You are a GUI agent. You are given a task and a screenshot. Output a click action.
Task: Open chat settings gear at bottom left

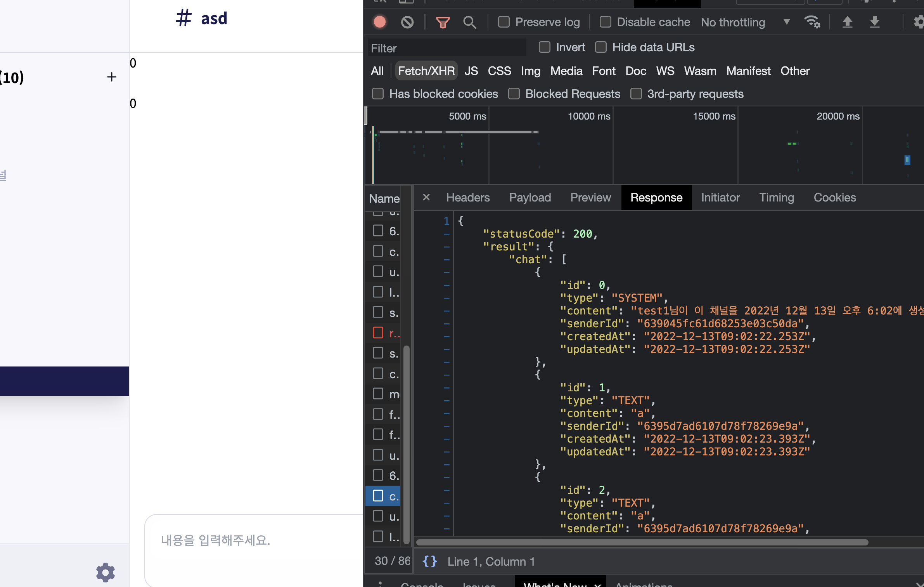[x=105, y=573]
